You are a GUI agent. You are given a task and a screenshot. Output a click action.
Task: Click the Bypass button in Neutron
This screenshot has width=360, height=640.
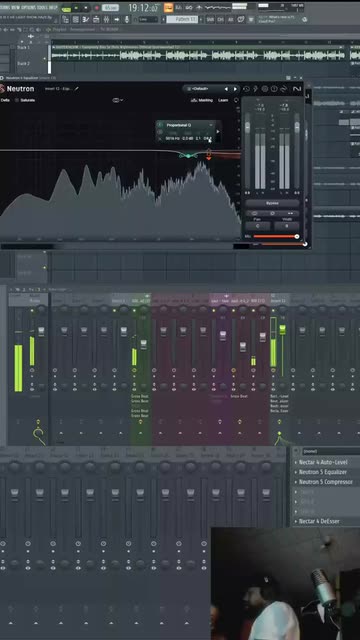click(x=272, y=203)
